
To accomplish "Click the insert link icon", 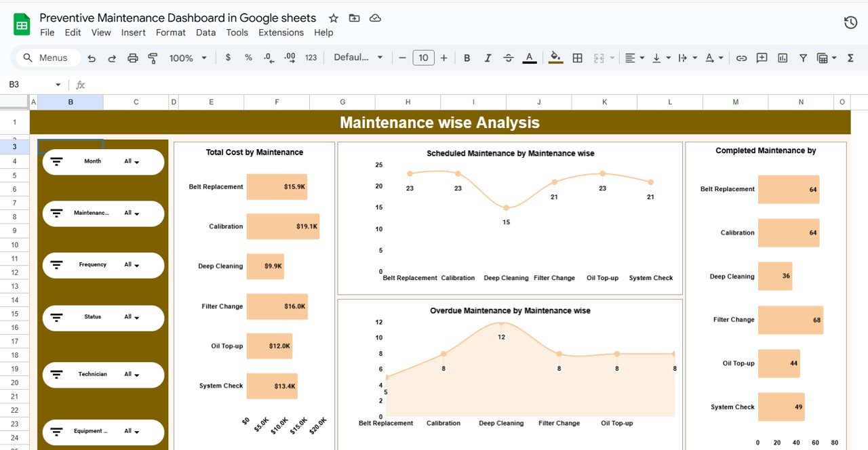I will (741, 58).
